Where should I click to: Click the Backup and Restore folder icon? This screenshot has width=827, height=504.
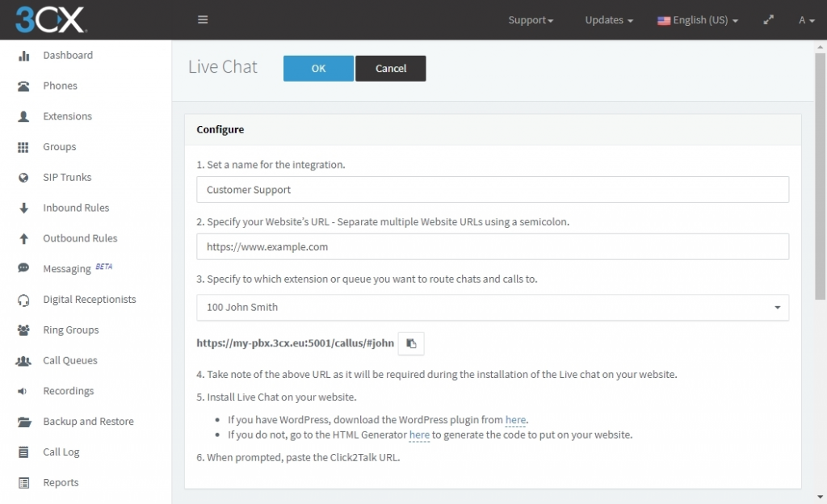point(24,422)
